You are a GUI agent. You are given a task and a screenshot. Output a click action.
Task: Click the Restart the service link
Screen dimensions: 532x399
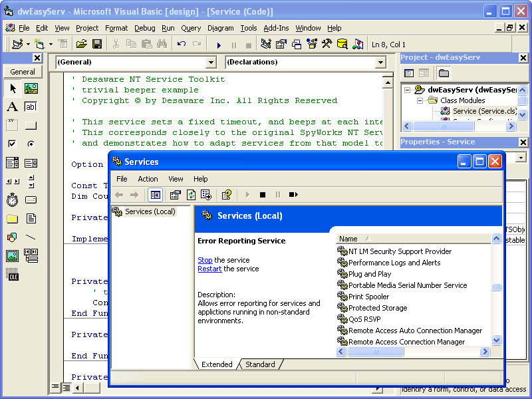[x=209, y=269]
